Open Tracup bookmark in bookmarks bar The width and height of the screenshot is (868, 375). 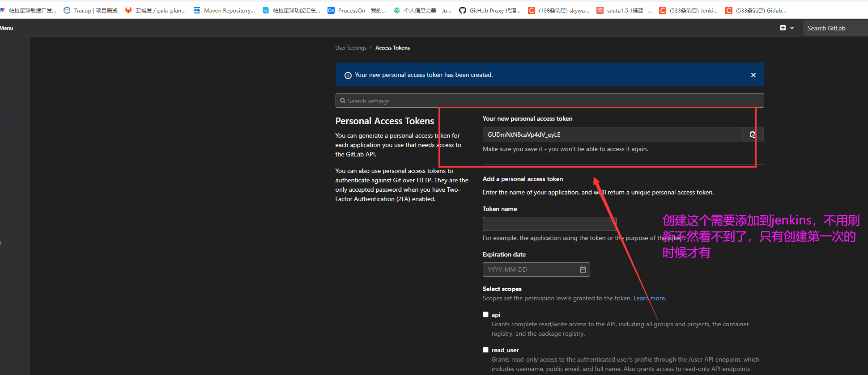[x=90, y=10]
